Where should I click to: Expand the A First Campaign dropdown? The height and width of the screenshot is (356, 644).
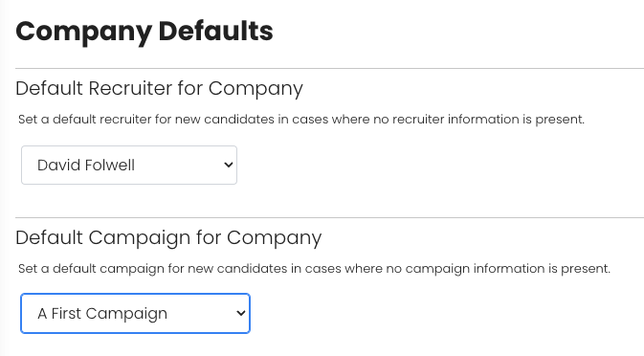pos(135,313)
